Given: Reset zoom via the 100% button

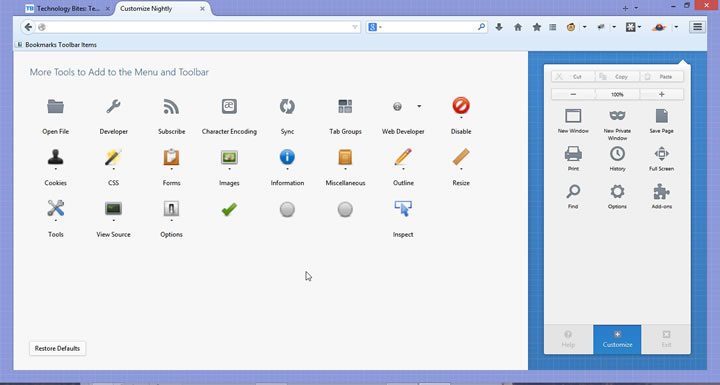Looking at the screenshot, I should (x=617, y=94).
